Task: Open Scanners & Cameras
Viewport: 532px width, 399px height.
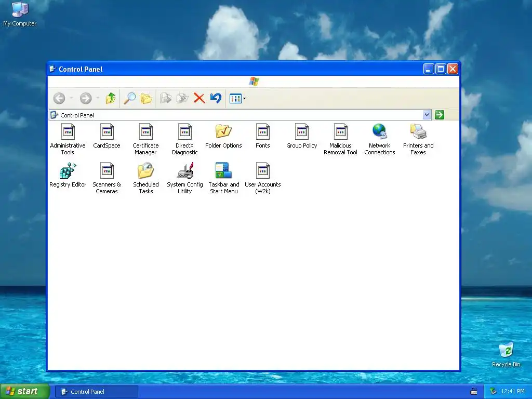Action: (x=107, y=178)
